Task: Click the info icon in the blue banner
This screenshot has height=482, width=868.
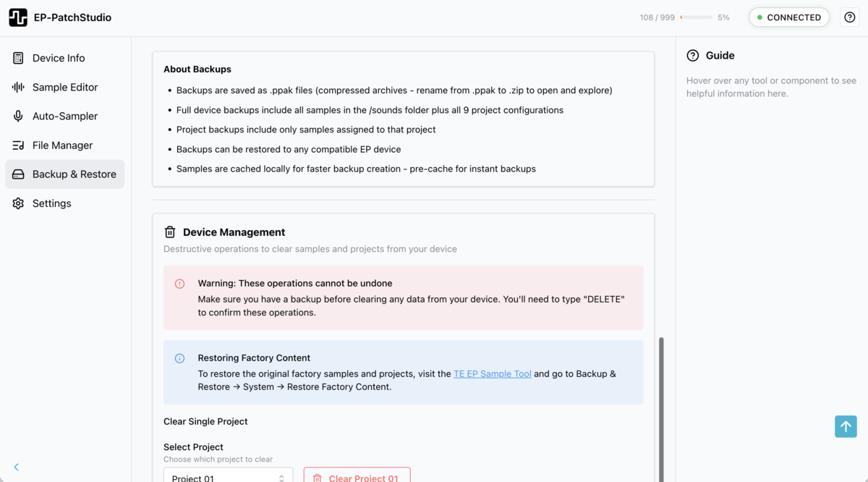Action: point(179,358)
